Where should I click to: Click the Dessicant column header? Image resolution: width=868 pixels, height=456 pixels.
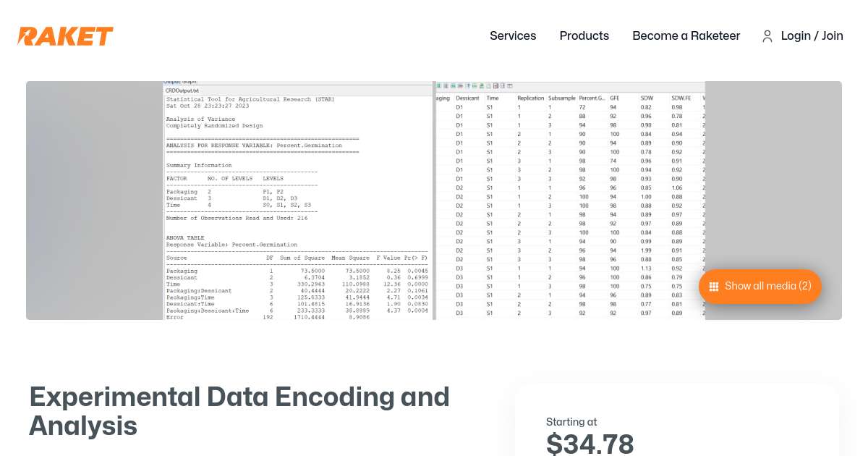coord(467,98)
